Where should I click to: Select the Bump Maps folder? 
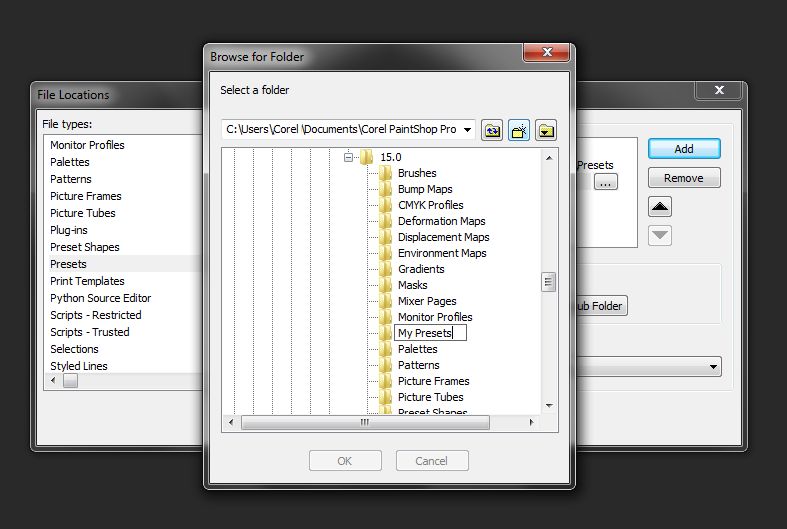(x=425, y=189)
